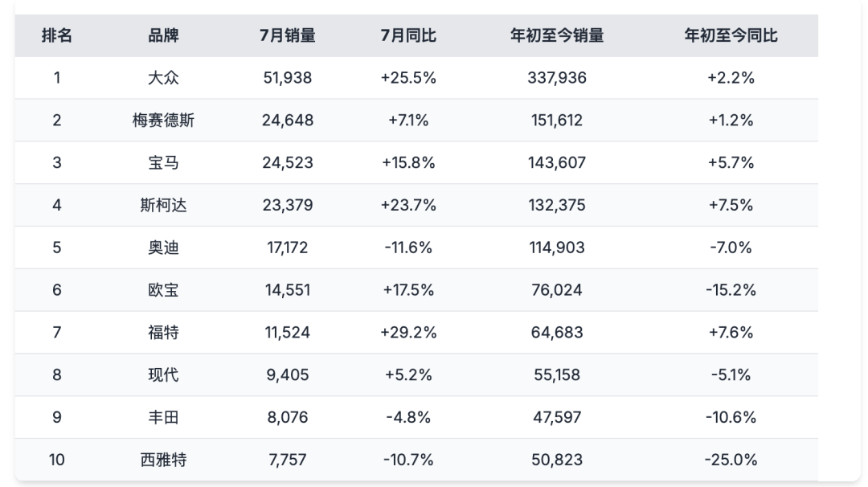
Task: Select the 斯柯达 brand cell
Action: tap(163, 205)
